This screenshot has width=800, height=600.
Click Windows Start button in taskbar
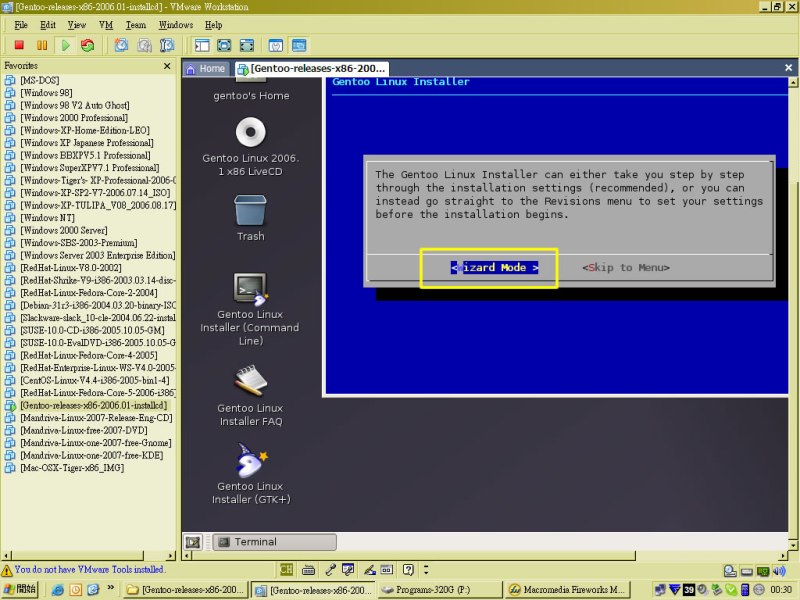(19, 590)
